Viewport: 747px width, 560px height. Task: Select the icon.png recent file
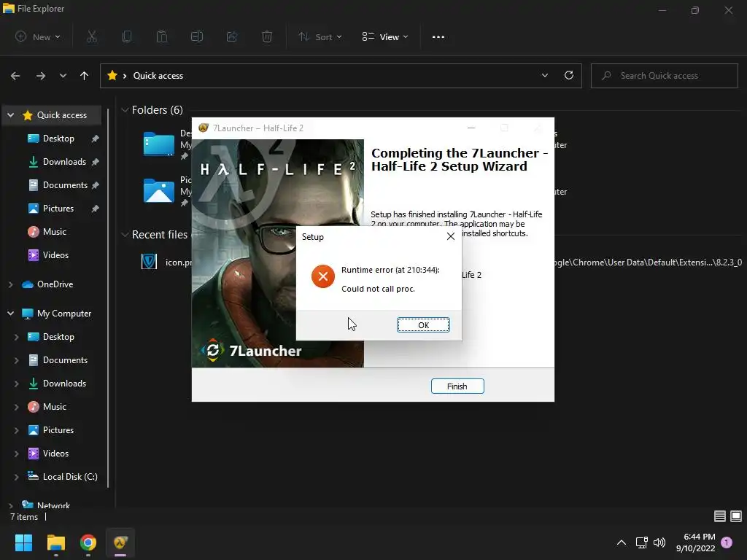point(167,262)
